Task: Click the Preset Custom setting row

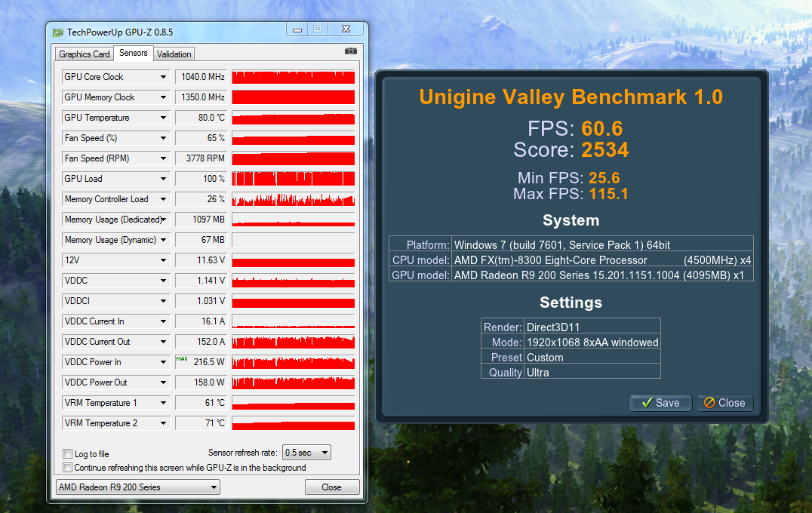Action: 571,357
